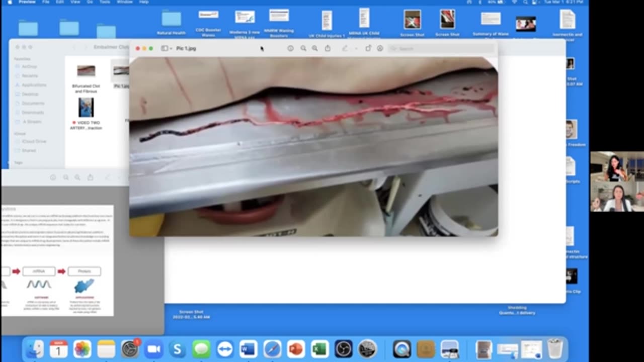The height and width of the screenshot is (362, 644).
Task: Open the Window menu
Action: (x=124, y=2)
